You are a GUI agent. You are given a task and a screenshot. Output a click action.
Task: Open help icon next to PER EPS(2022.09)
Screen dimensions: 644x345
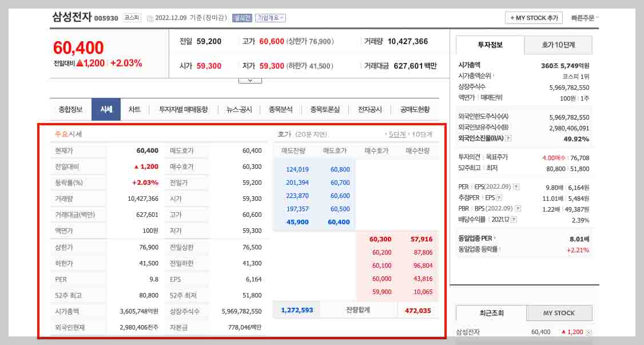[516, 187]
